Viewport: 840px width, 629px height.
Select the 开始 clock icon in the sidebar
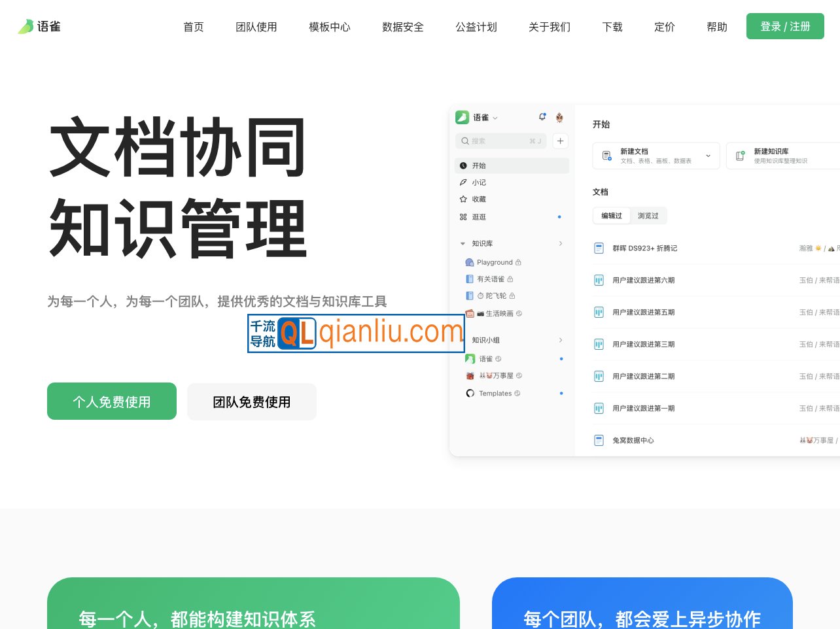(x=464, y=165)
